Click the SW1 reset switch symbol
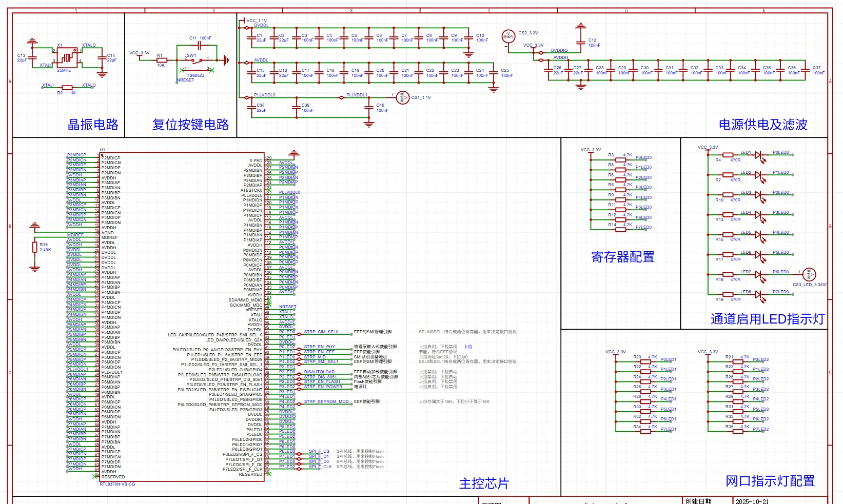Screen dimensions: 843x504 click(x=197, y=60)
